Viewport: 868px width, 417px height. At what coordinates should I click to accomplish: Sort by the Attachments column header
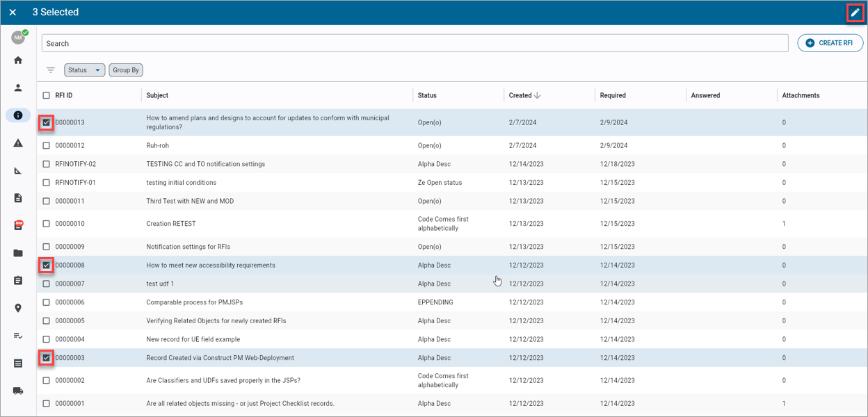pos(801,95)
